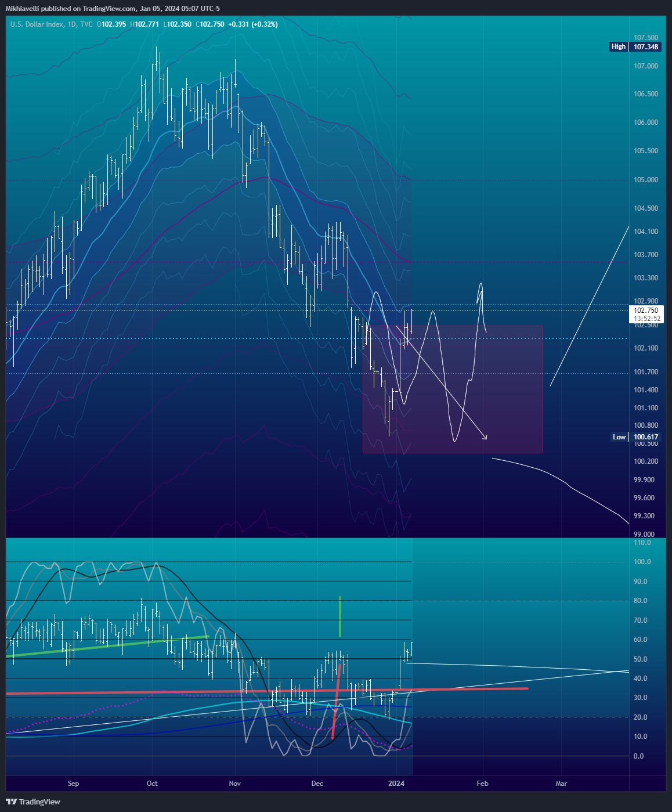
Task: Click the TradingView logo at bottom left
Action: tap(33, 802)
